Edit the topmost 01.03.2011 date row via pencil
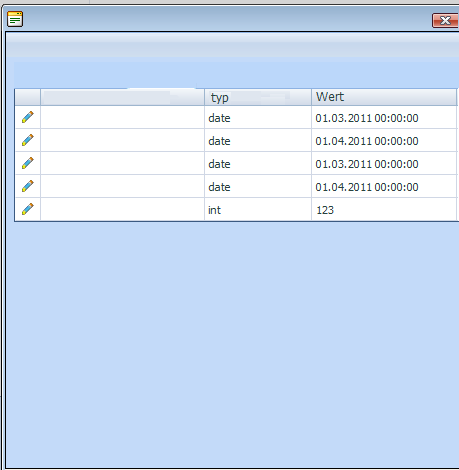Image resolution: width=459 pixels, height=470 pixels. (28, 117)
